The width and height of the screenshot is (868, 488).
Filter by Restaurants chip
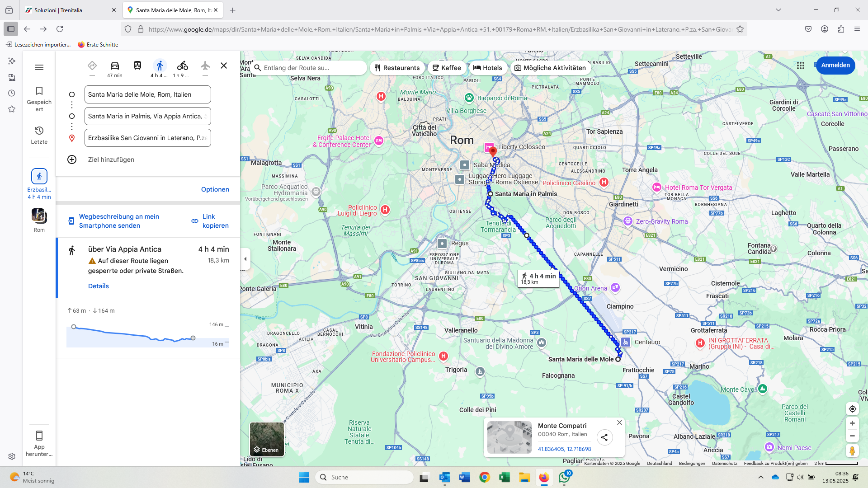pyautogui.click(x=397, y=68)
